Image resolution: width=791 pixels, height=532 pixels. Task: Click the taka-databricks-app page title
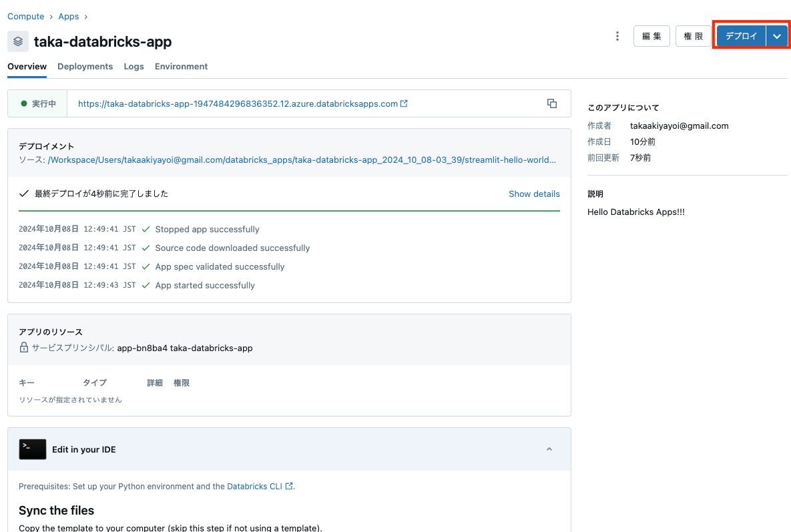point(103,41)
